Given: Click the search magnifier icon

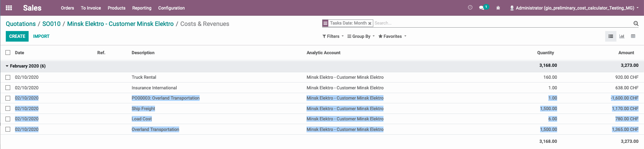Looking at the screenshot, I should tap(636, 24).
